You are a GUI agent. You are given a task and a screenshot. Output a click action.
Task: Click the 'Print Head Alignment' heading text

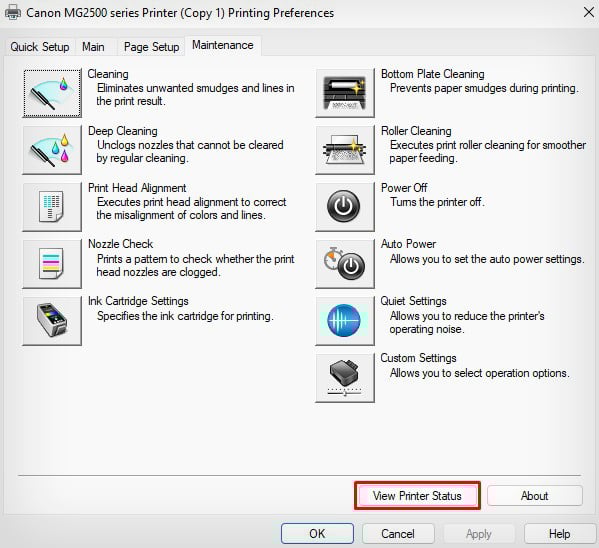pos(137,188)
